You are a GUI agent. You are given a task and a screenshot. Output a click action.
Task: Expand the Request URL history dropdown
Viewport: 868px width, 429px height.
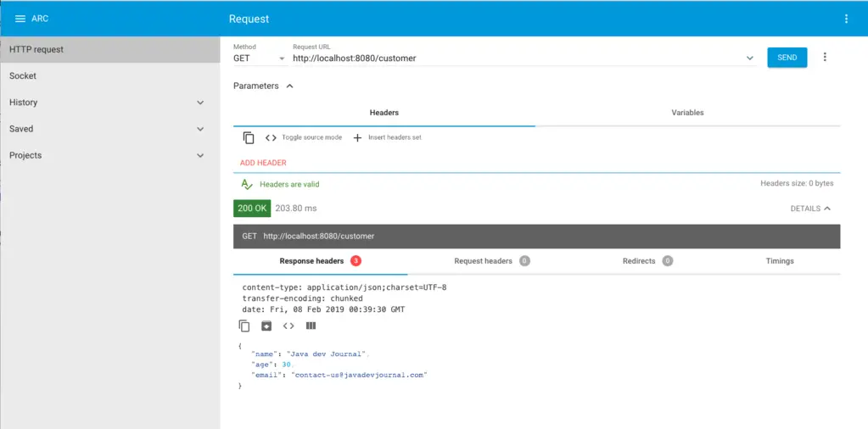pyautogui.click(x=749, y=58)
